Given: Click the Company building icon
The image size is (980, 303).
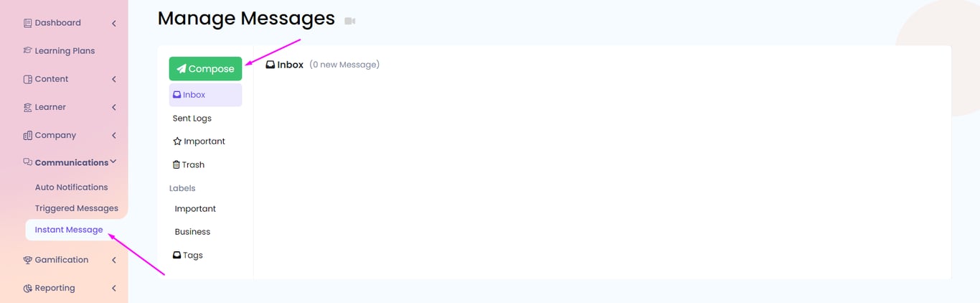Looking at the screenshot, I should [x=28, y=135].
